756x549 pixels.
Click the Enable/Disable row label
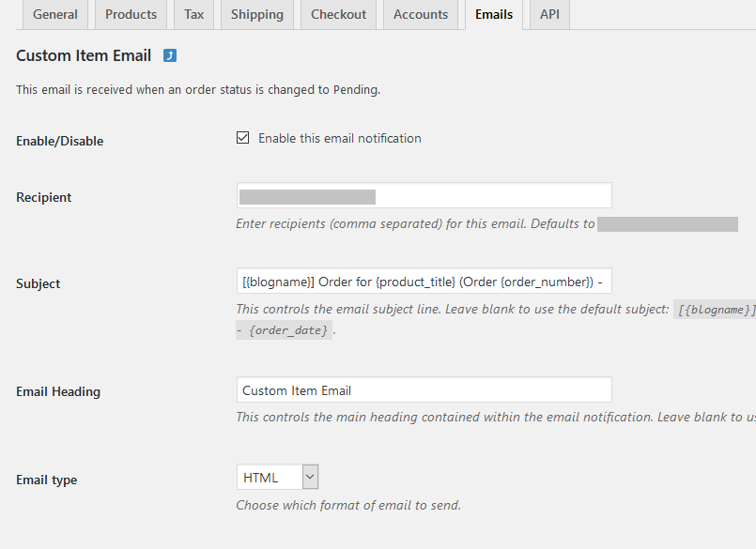pos(60,141)
